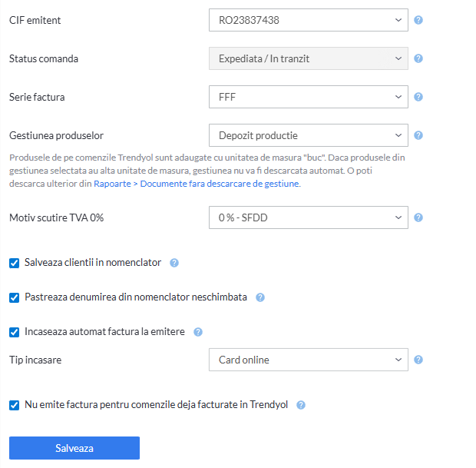Open help icon next to Tip incasare
Image resolution: width=476 pixels, height=468 pixels.
(x=418, y=360)
